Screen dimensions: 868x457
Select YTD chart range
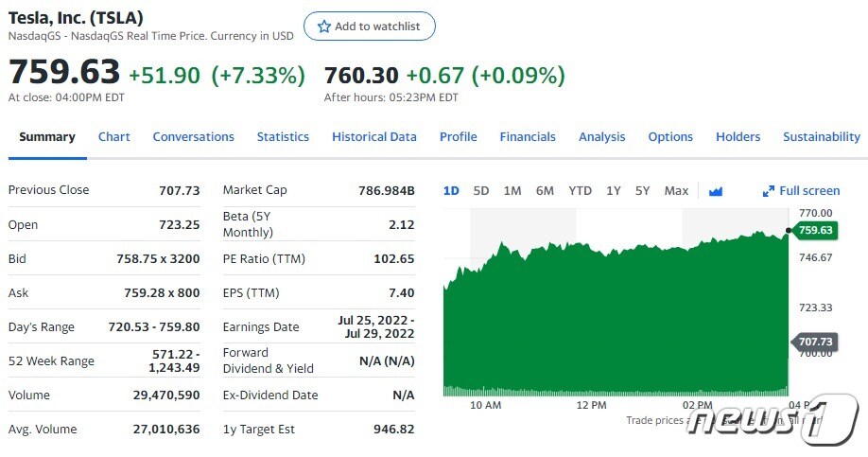click(x=580, y=191)
